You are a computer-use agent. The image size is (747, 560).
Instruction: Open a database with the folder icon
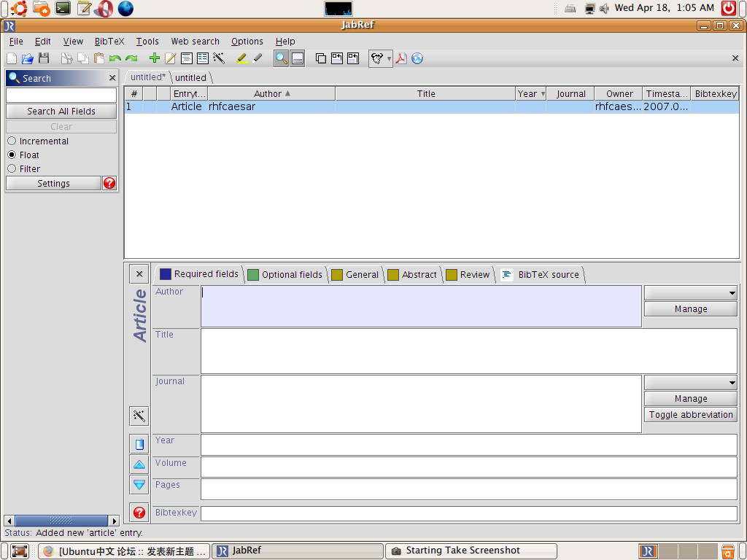(x=28, y=58)
